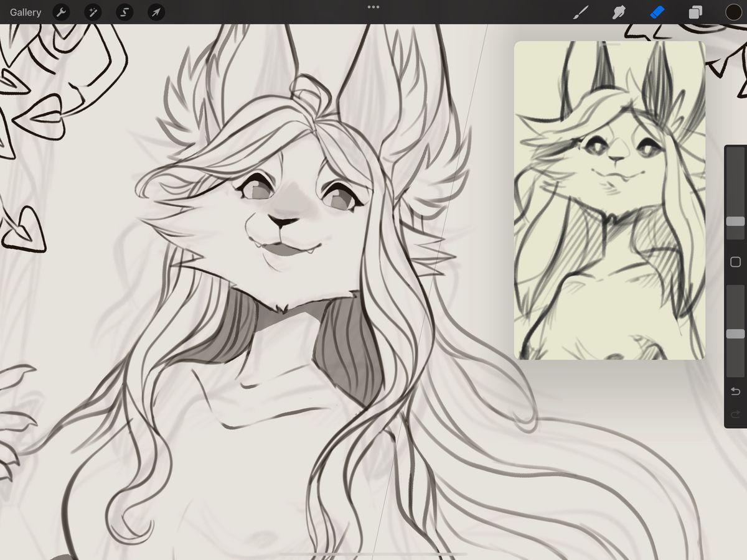
Task: Open the Adjustments magic wand menu
Action: pyautogui.click(x=93, y=12)
